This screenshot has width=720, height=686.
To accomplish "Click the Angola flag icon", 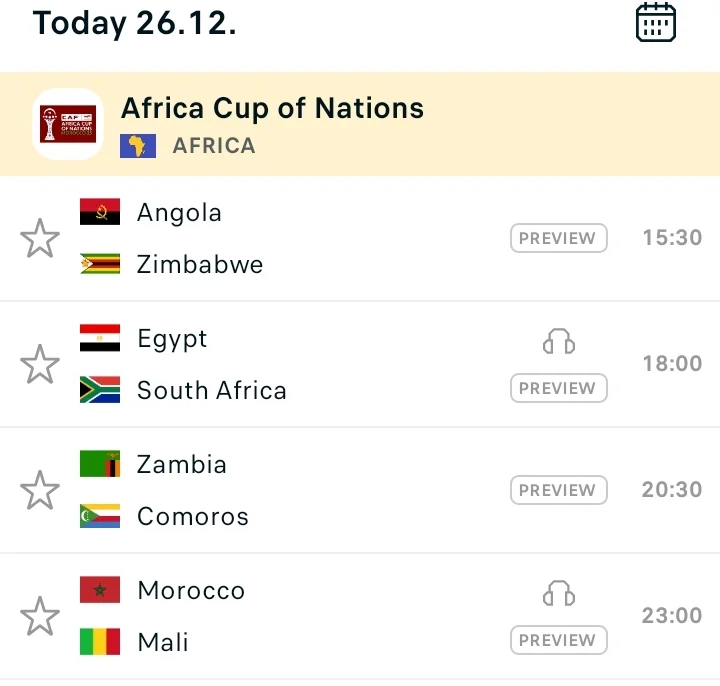I will point(100,212).
